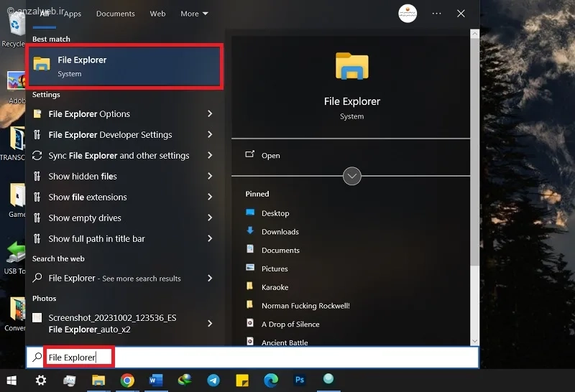The image size is (575, 392).
Task: Open Photoshop from the taskbar
Action: click(x=300, y=380)
